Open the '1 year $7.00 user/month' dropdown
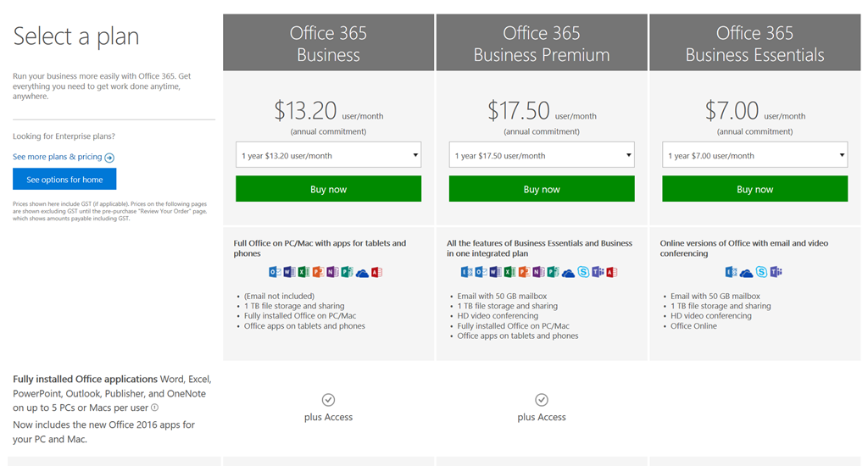 point(754,155)
